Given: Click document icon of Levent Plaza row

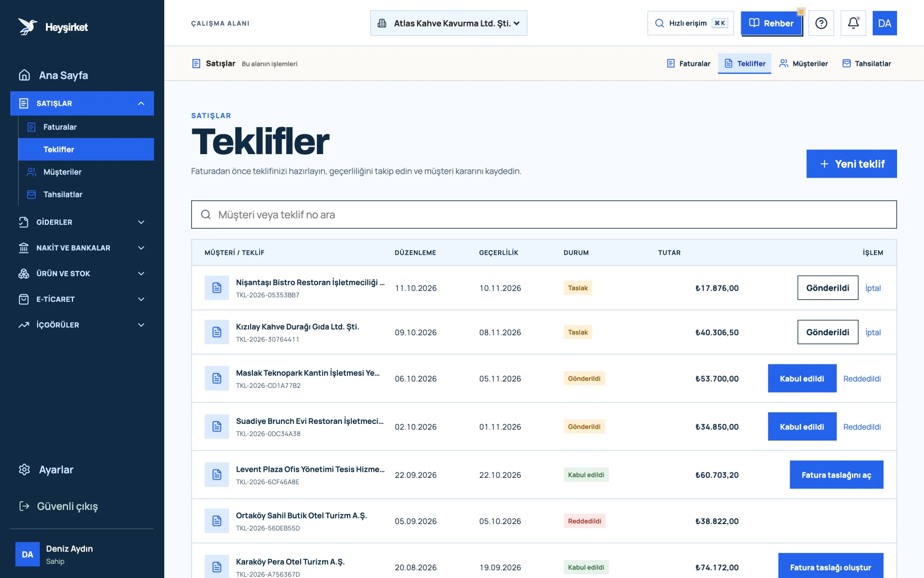Looking at the screenshot, I should point(217,474).
